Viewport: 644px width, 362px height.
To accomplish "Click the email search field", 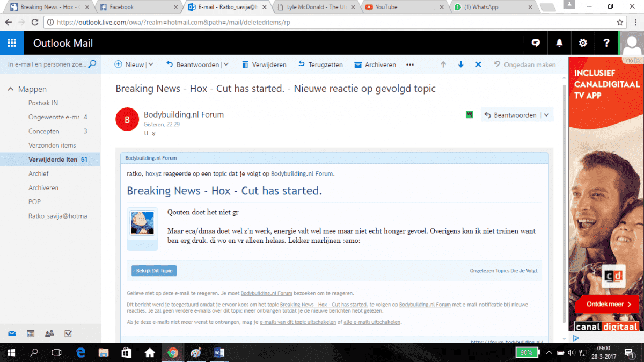I will tap(47, 64).
